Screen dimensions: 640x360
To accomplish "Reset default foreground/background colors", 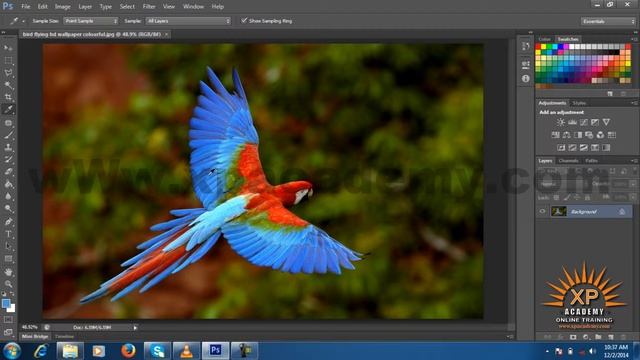I will [x=4, y=293].
